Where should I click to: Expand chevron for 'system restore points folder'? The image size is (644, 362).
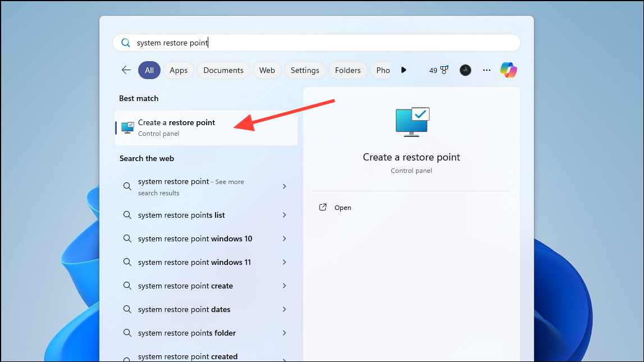coord(284,333)
